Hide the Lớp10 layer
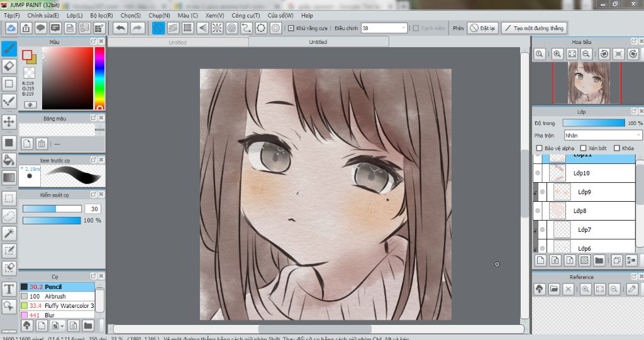This screenshot has height=340, width=644. [x=538, y=173]
